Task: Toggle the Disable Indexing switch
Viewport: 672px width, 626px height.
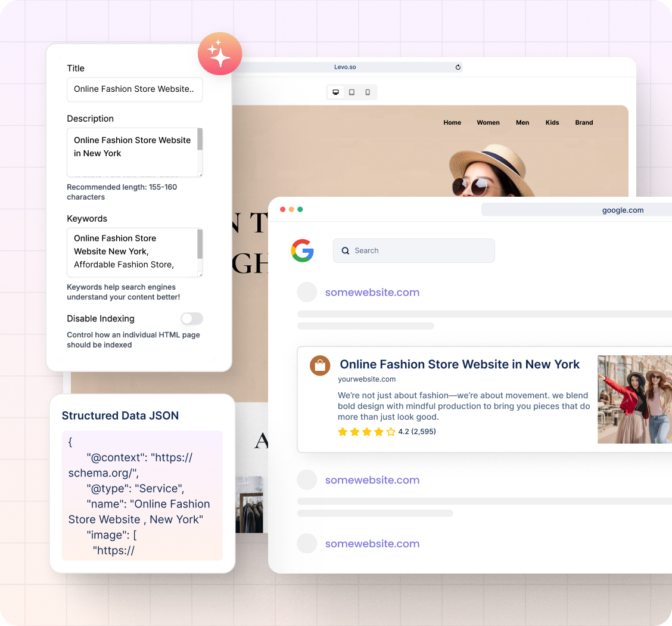Action: pos(192,318)
